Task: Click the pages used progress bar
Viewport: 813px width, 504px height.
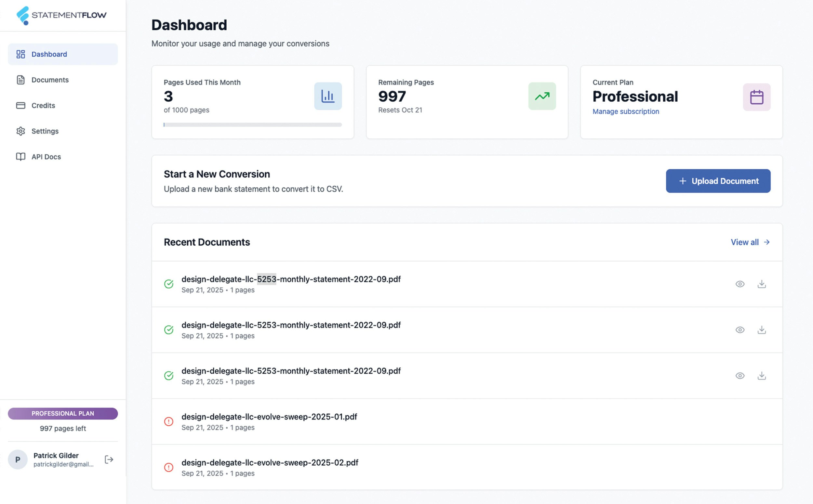Action: (253, 125)
